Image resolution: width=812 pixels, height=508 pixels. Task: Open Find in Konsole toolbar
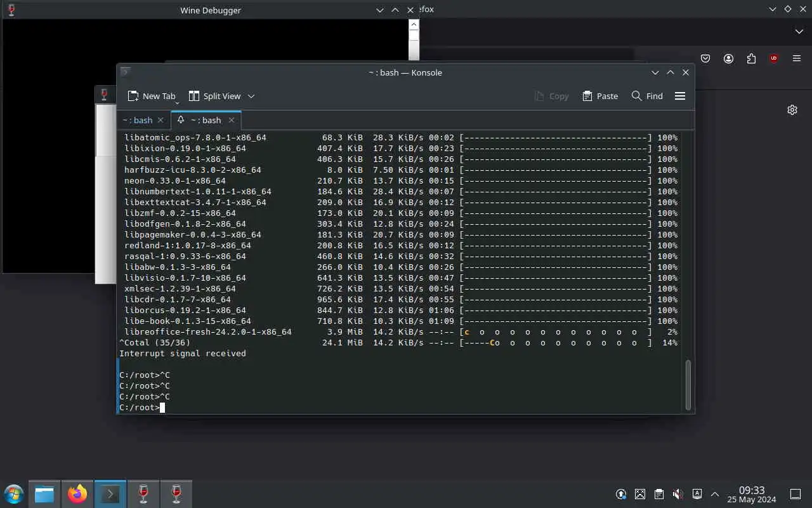pos(647,96)
